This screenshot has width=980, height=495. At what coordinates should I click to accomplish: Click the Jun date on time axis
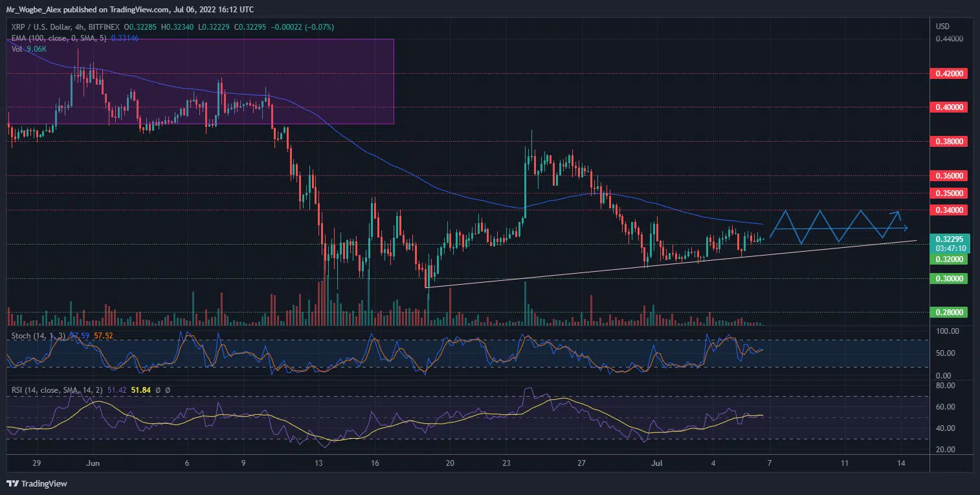click(93, 463)
